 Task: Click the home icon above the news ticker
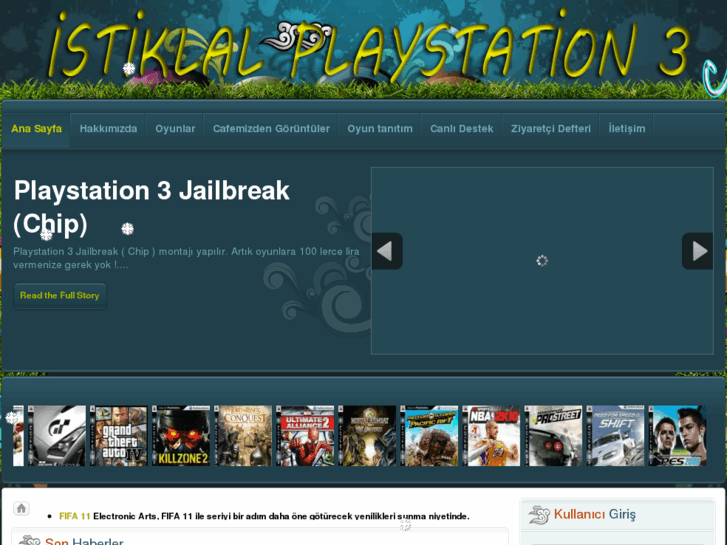click(21, 508)
